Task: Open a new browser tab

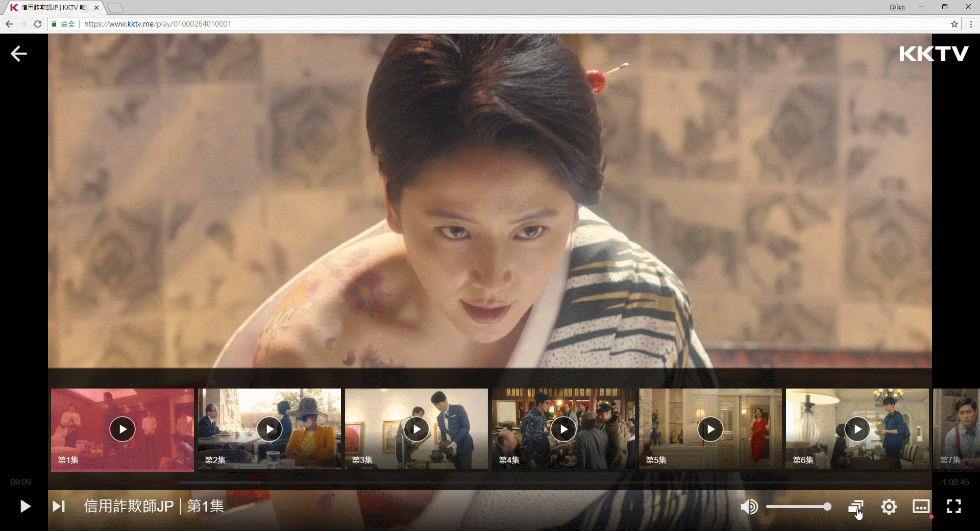Action: [115, 8]
